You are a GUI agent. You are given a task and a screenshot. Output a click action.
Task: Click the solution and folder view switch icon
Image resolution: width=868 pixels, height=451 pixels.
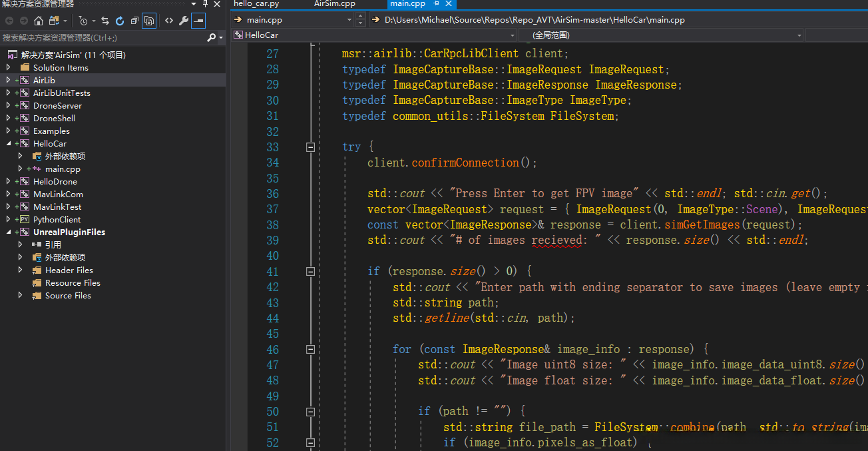tap(55, 21)
